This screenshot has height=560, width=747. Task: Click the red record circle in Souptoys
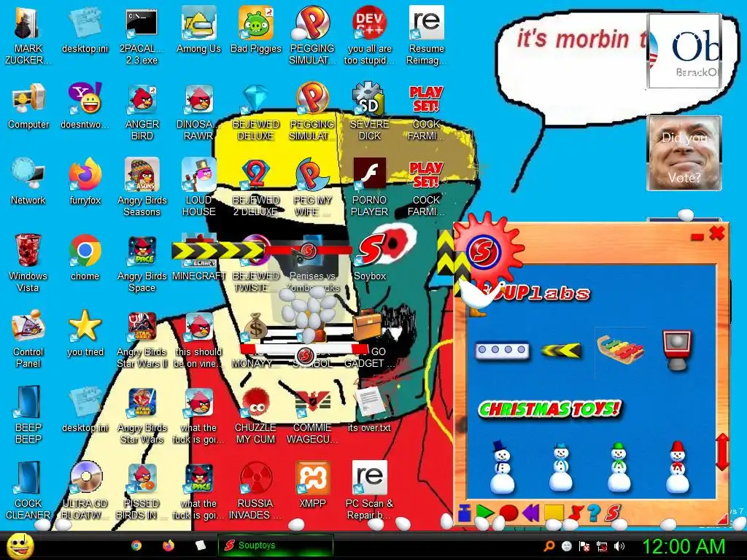click(508, 513)
